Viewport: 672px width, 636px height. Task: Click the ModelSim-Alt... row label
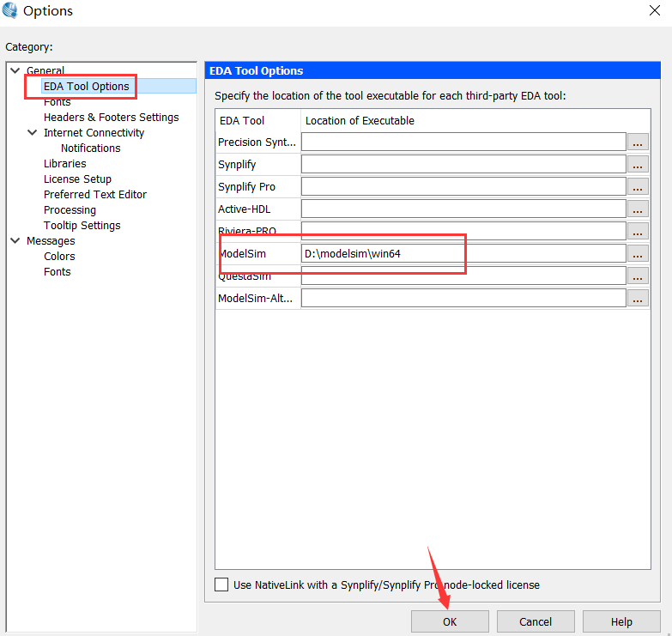[255, 299]
